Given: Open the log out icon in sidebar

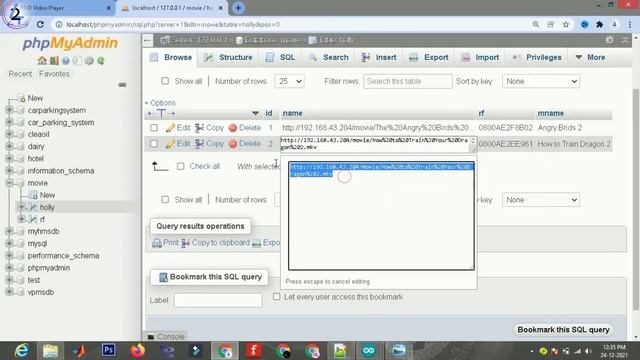Looking at the screenshot, I should [x=54, y=61].
